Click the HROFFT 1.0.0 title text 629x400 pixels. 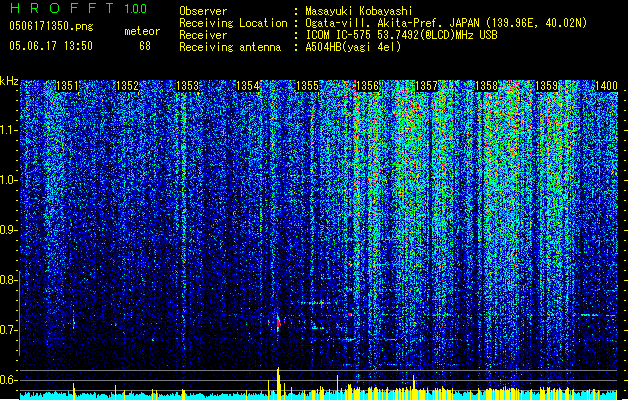pyautogui.click(x=79, y=8)
